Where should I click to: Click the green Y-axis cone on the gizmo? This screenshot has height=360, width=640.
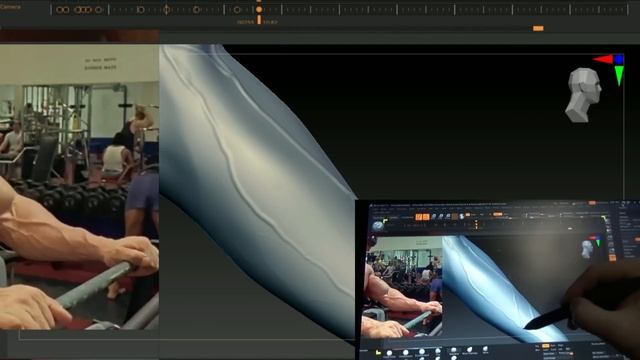coord(619,76)
